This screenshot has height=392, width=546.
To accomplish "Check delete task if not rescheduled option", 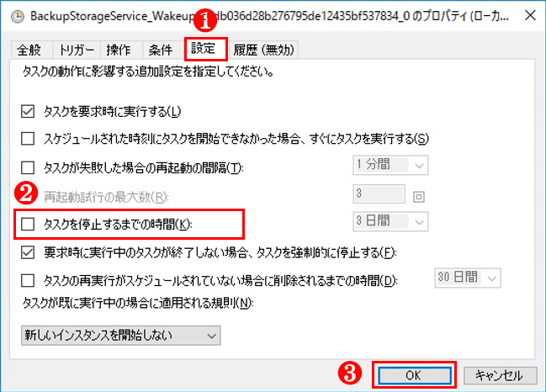I will coord(28,280).
